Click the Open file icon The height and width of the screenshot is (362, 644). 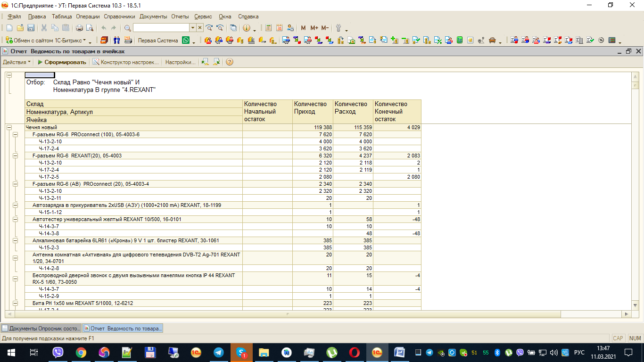coord(20,28)
